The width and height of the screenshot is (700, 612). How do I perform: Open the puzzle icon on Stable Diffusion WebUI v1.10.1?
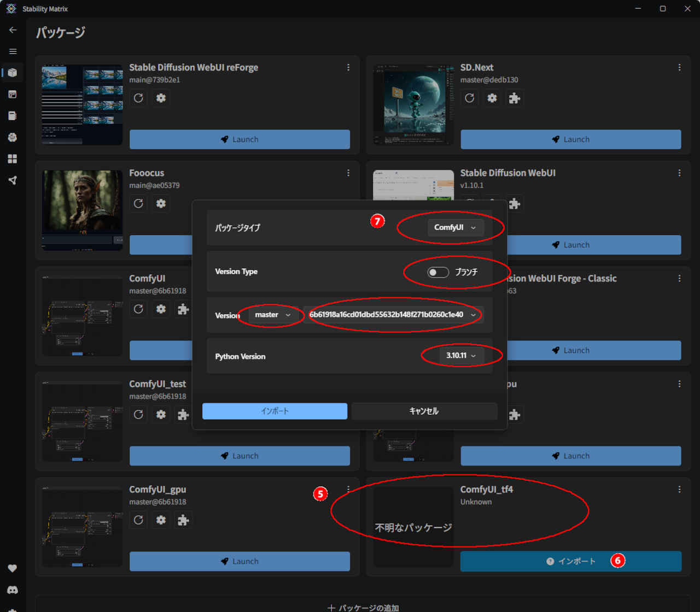point(515,203)
